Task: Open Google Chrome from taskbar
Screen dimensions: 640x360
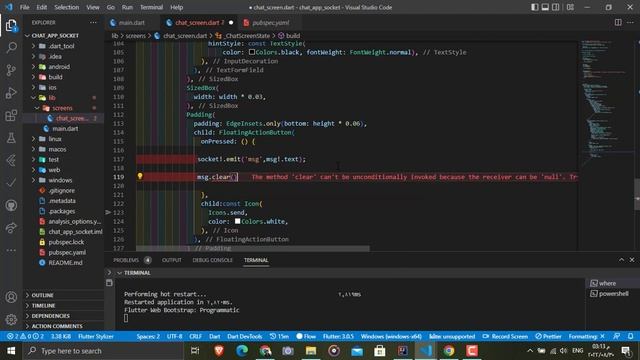Action: tap(449, 351)
